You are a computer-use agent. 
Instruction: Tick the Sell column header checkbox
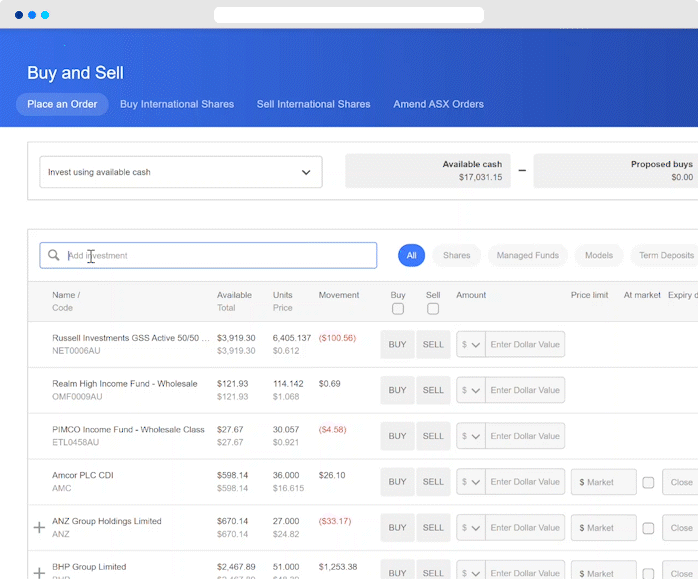(433, 309)
